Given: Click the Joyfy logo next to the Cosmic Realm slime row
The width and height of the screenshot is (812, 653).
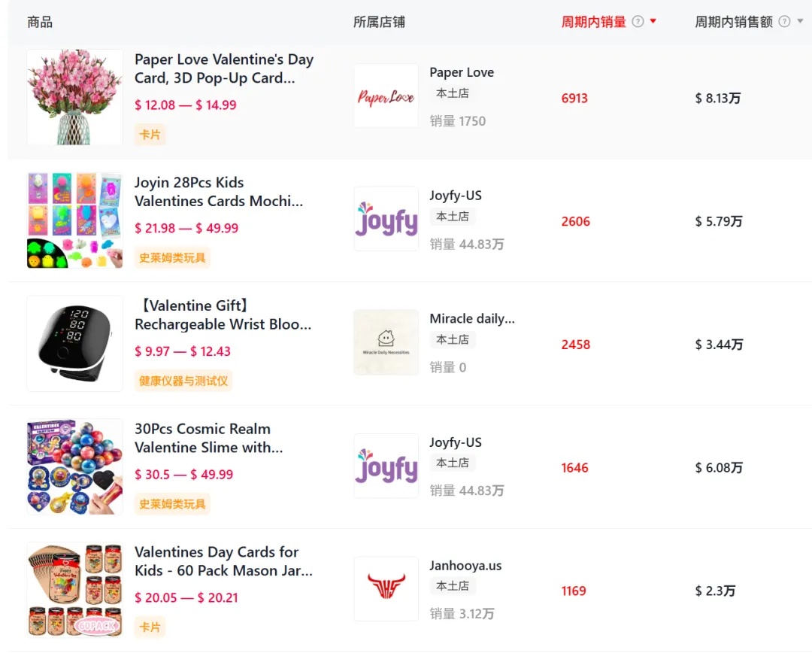Looking at the screenshot, I should coord(386,466).
